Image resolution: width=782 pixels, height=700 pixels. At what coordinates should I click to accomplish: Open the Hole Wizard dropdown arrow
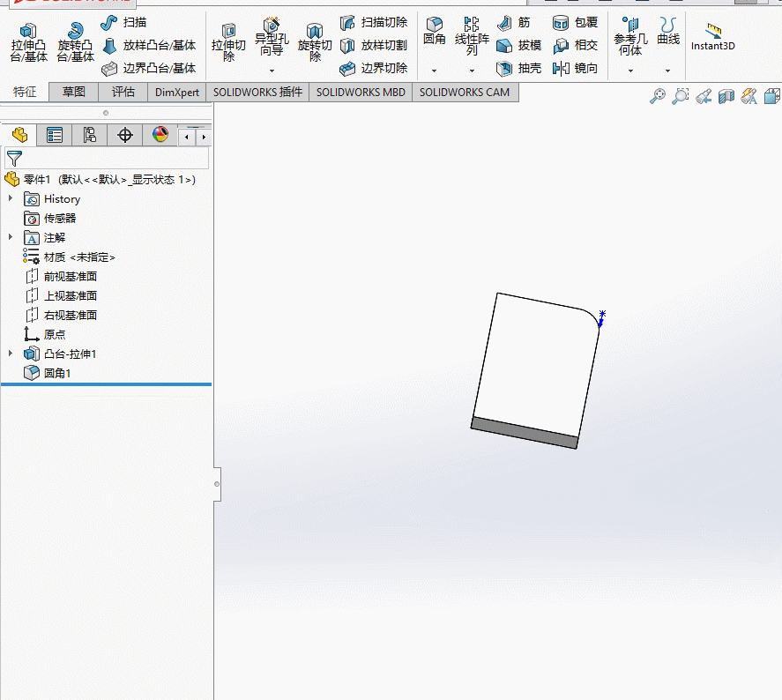(272, 71)
